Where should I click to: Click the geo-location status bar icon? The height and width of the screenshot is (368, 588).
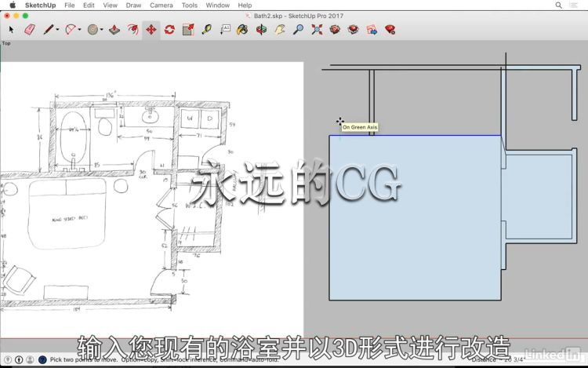[x=8, y=359]
